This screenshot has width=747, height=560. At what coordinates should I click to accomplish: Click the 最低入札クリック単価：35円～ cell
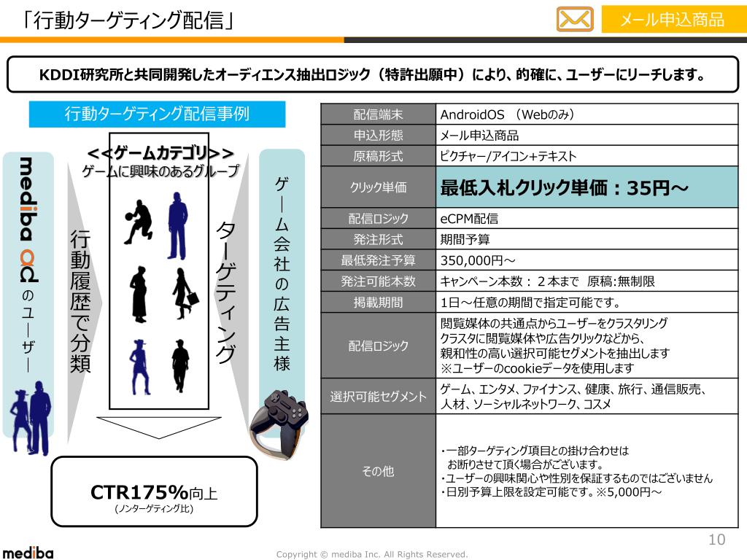pyautogui.click(x=587, y=187)
